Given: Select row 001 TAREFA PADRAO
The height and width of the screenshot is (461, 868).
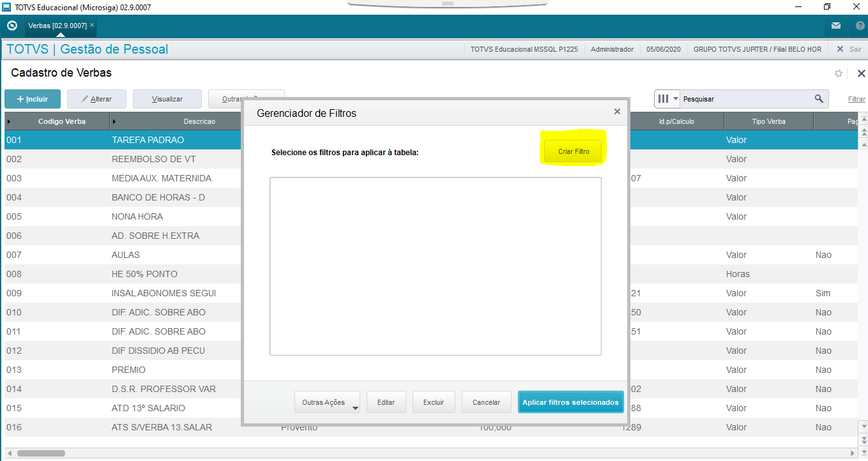Looking at the screenshot, I should 123,140.
